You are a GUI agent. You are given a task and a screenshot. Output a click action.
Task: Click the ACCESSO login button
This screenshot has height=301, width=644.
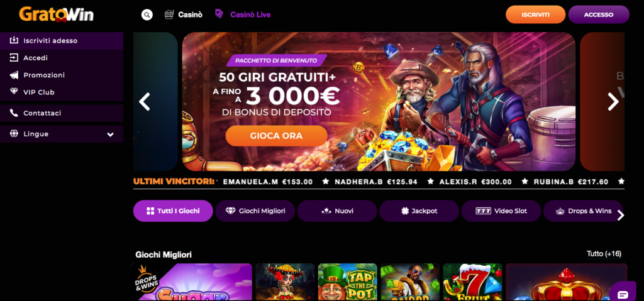coord(599,14)
